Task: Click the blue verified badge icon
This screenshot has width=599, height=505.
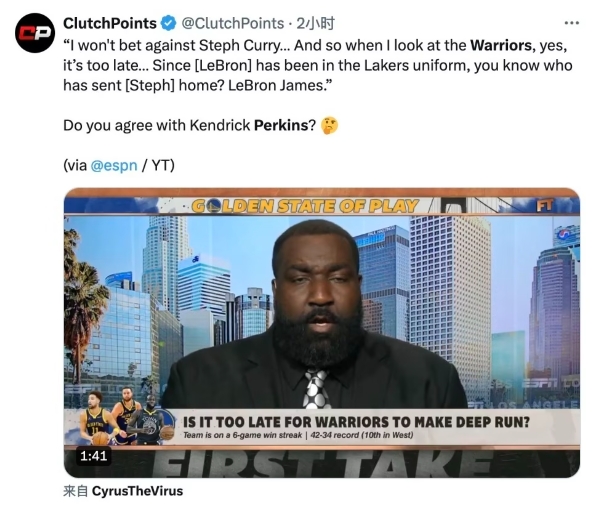Action: (x=168, y=23)
